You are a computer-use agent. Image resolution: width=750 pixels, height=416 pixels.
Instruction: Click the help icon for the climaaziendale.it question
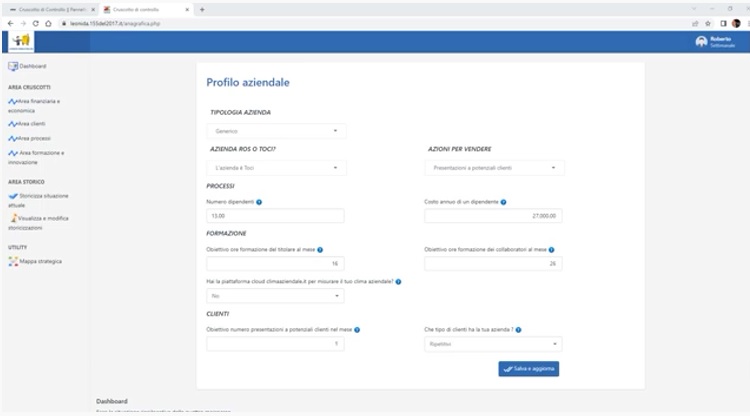(398, 282)
